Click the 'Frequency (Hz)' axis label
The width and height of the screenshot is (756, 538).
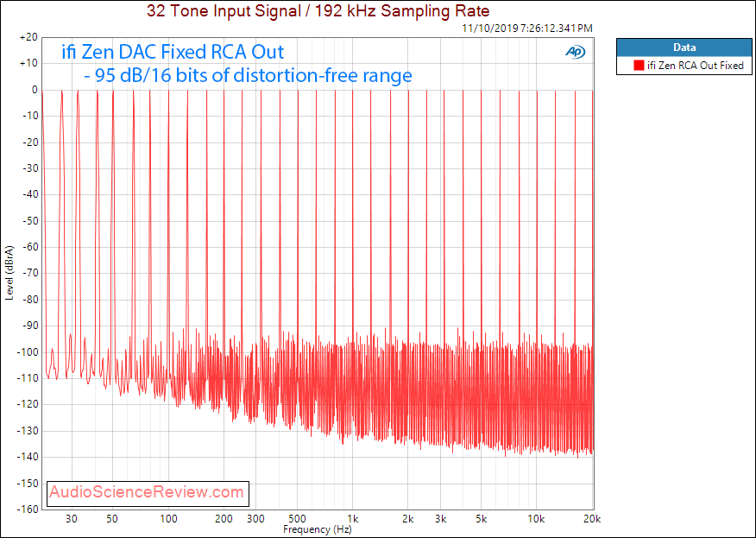[x=318, y=529]
